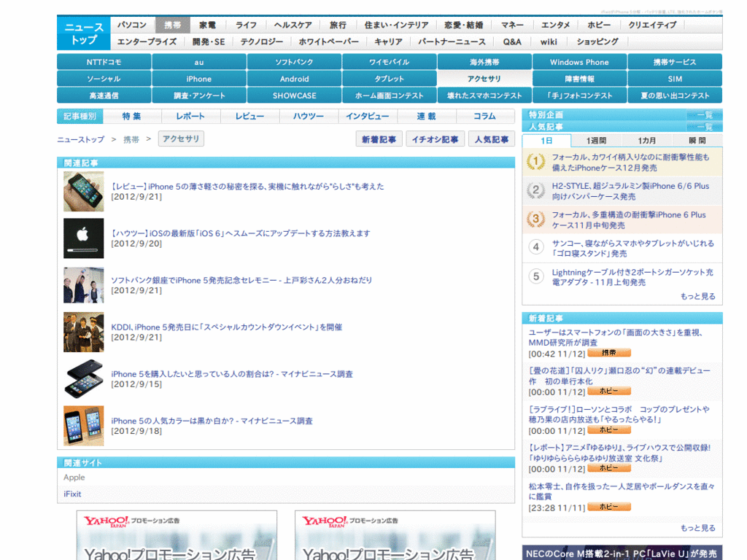Open the ニューストップ home block
Viewport: 747px width, 560px height.
coord(84,34)
